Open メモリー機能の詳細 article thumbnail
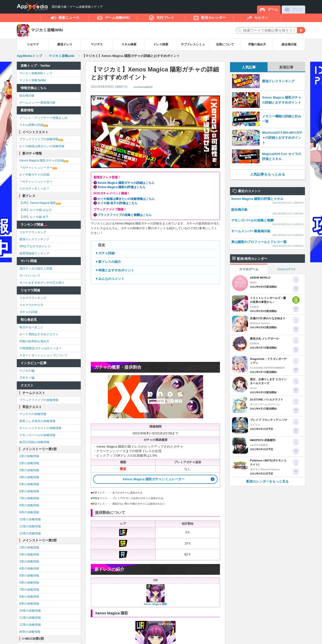This screenshot has height=644, width=322. [x=246, y=119]
